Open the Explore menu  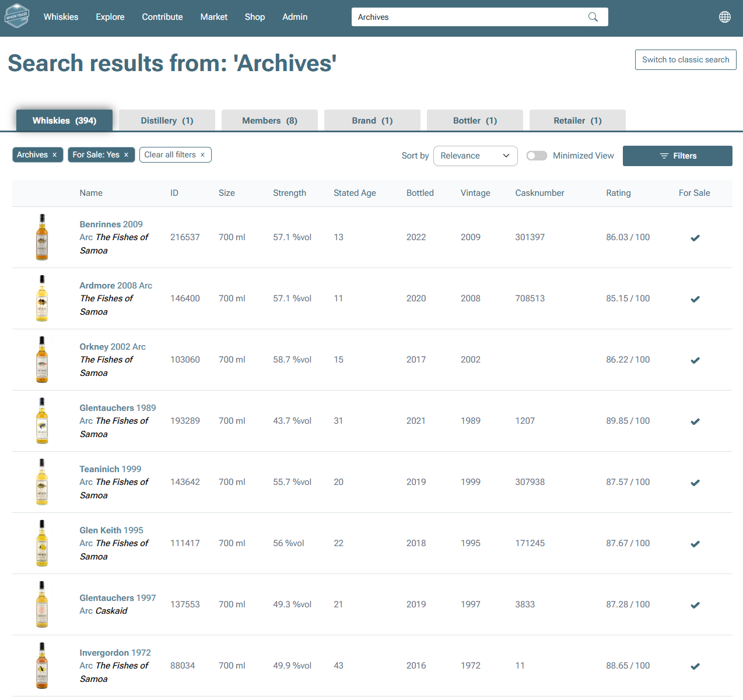(x=110, y=17)
